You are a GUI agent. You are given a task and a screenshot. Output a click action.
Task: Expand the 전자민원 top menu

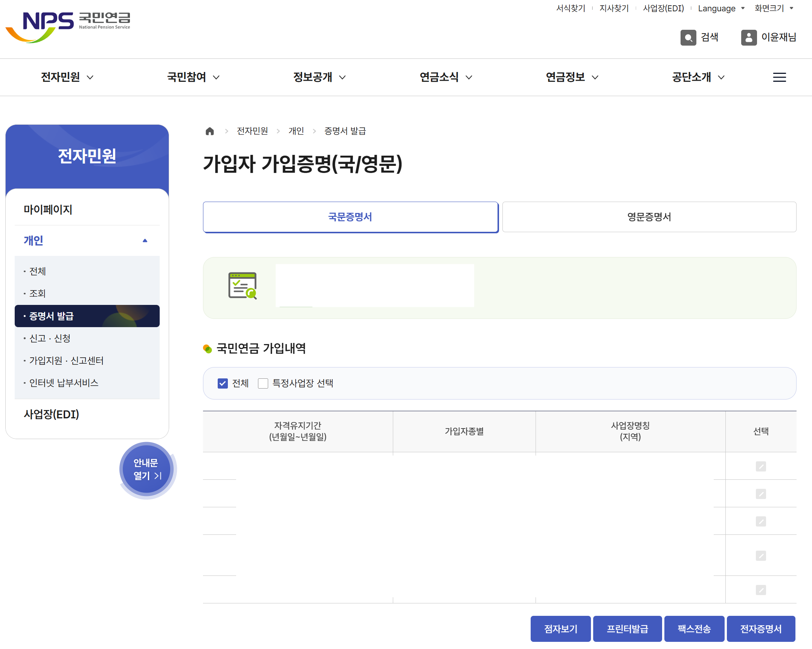coord(67,77)
